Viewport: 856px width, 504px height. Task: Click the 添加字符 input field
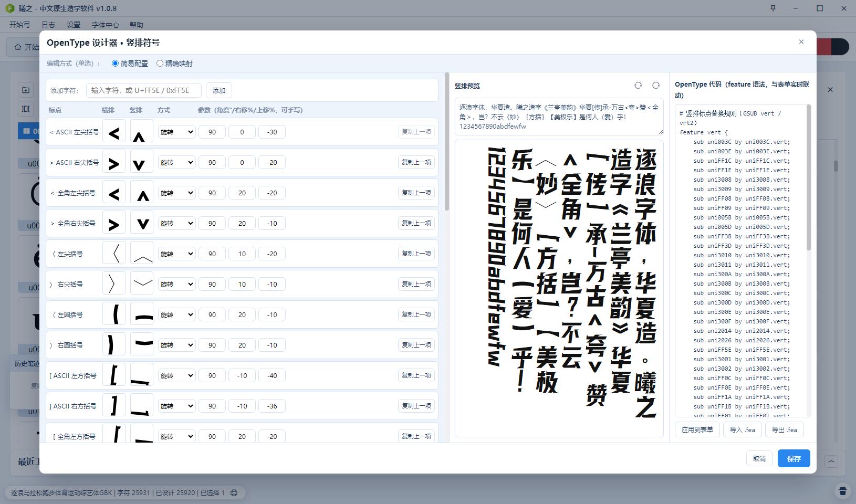[144, 90]
